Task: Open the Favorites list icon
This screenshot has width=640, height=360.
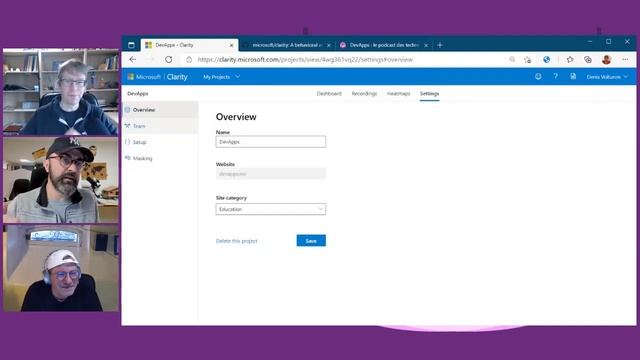Action: pos(570,60)
